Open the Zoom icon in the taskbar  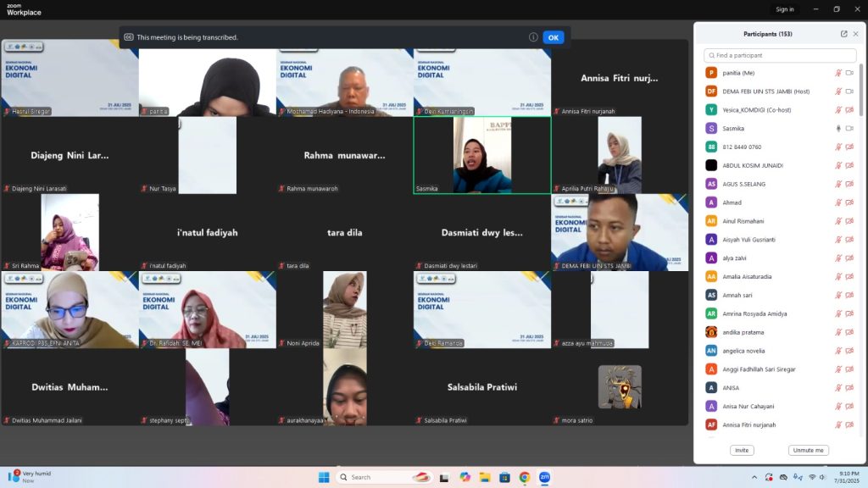[x=544, y=477]
